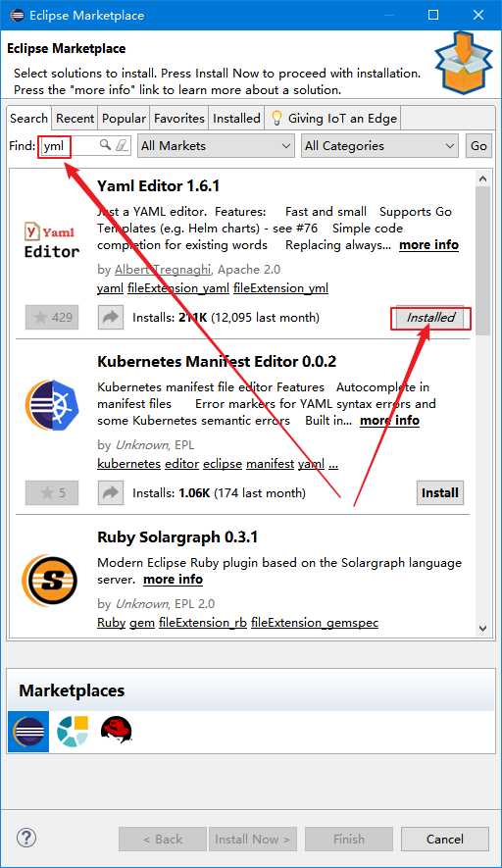The width and height of the screenshot is (502, 868).
Task: Click the results list scroll up arrow
Action: click(482, 179)
